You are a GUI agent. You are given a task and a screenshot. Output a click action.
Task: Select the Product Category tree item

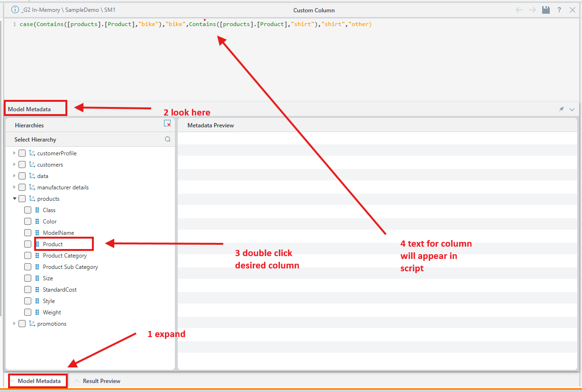(65, 256)
